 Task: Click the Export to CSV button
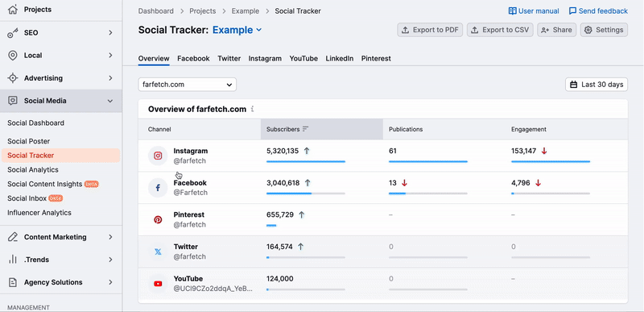tap(500, 30)
